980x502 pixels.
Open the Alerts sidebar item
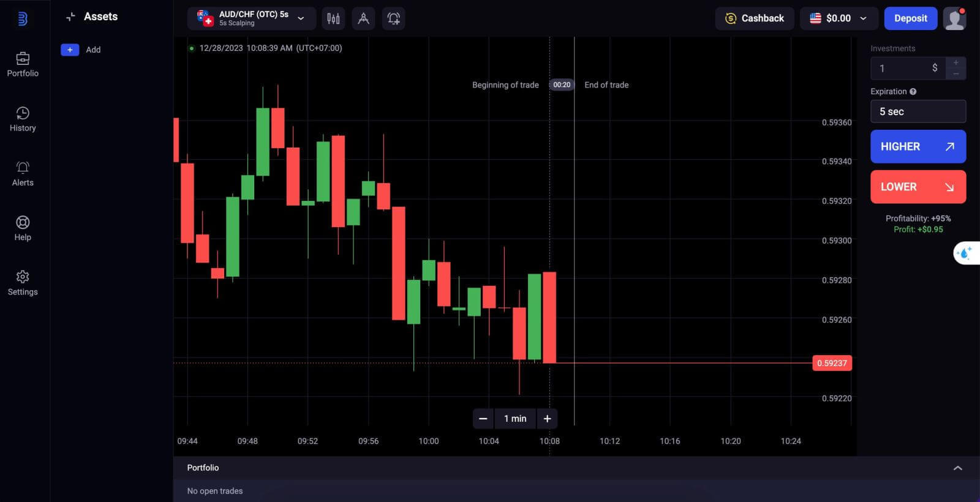tap(23, 173)
